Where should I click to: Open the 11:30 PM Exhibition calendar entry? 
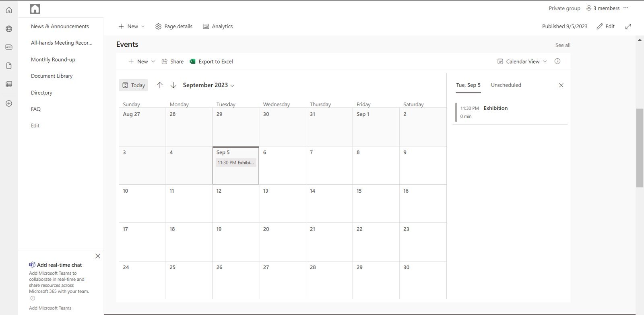236,163
